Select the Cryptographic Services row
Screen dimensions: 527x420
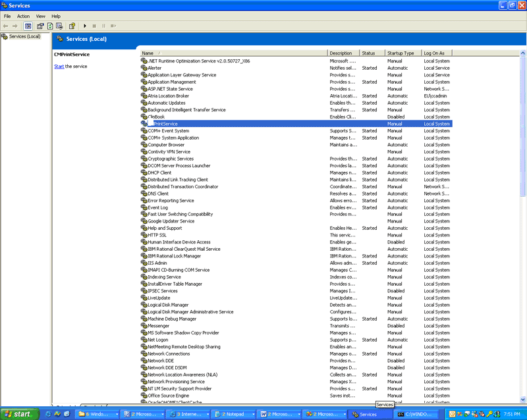coord(296,159)
